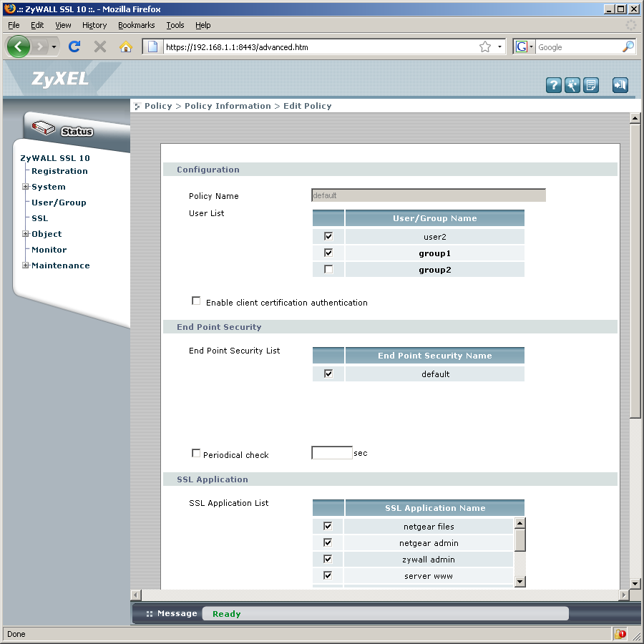The width and height of the screenshot is (644, 644).
Task: Go to the home page icon
Action: (x=126, y=47)
